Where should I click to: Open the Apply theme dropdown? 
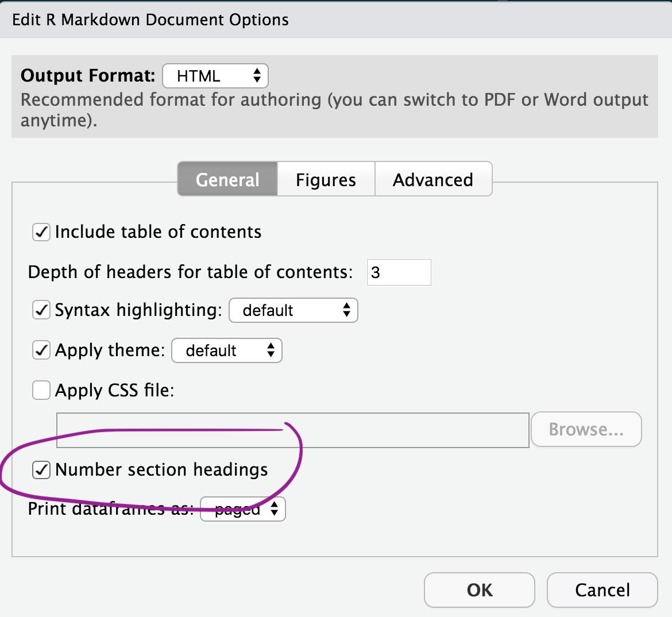226,350
